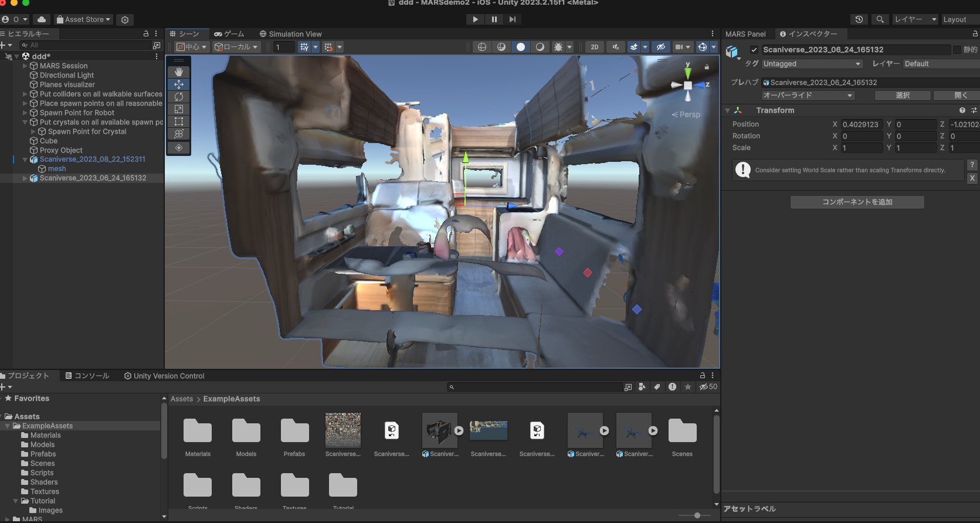Open global search magnifier icon
This screenshot has height=523, width=980.
880,19
